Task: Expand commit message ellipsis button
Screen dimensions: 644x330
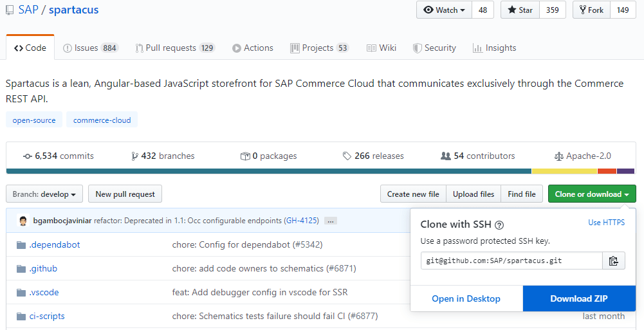Action: click(331, 221)
